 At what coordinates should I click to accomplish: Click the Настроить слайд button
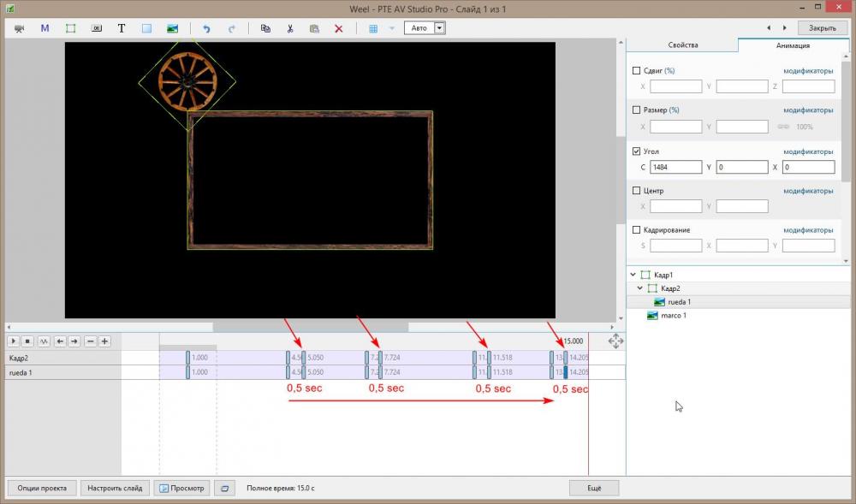click(115, 489)
